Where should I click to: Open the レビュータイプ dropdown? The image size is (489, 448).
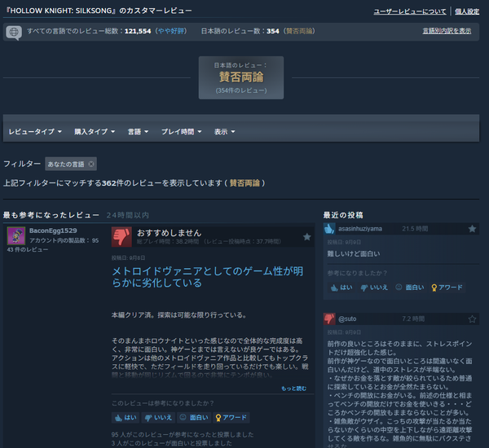tap(35, 132)
